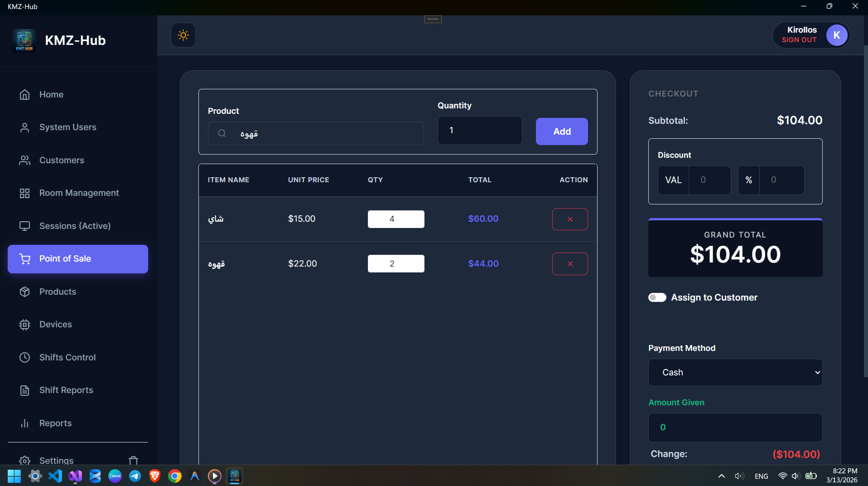Open Shift Reports from the sidebar
This screenshot has width=868, height=486.
point(66,390)
